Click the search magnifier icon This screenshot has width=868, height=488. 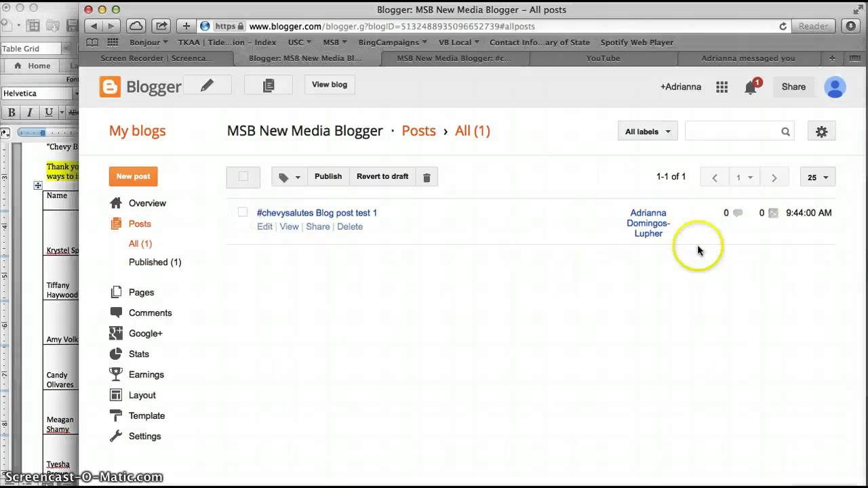click(x=785, y=131)
